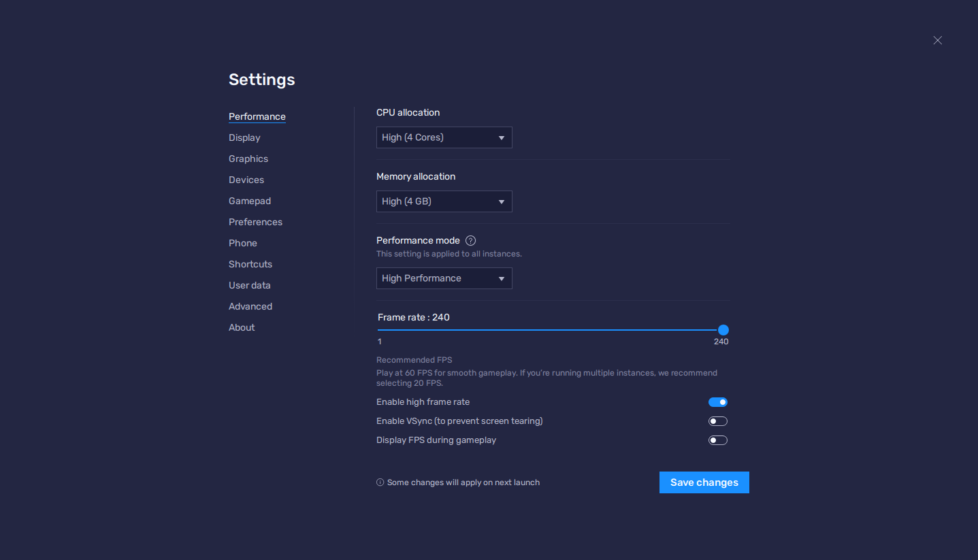Open the Performance mode dropdown
978x560 pixels.
[x=444, y=278]
